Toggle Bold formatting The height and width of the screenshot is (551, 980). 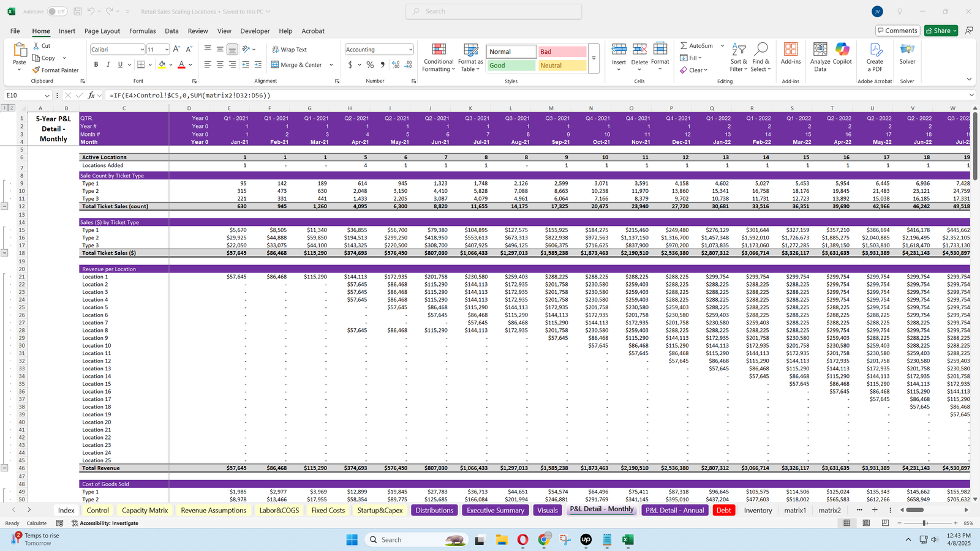pyautogui.click(x=96, y=65)
